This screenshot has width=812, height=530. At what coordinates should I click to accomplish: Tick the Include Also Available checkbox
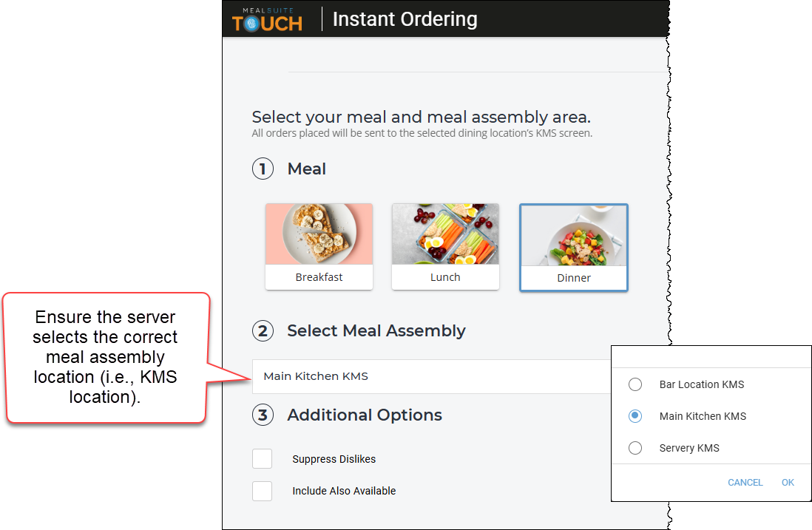(x=262, y=491)
